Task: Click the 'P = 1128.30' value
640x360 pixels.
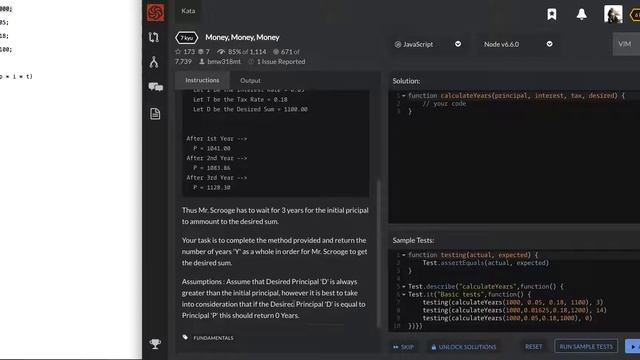Action: [212, 188]
